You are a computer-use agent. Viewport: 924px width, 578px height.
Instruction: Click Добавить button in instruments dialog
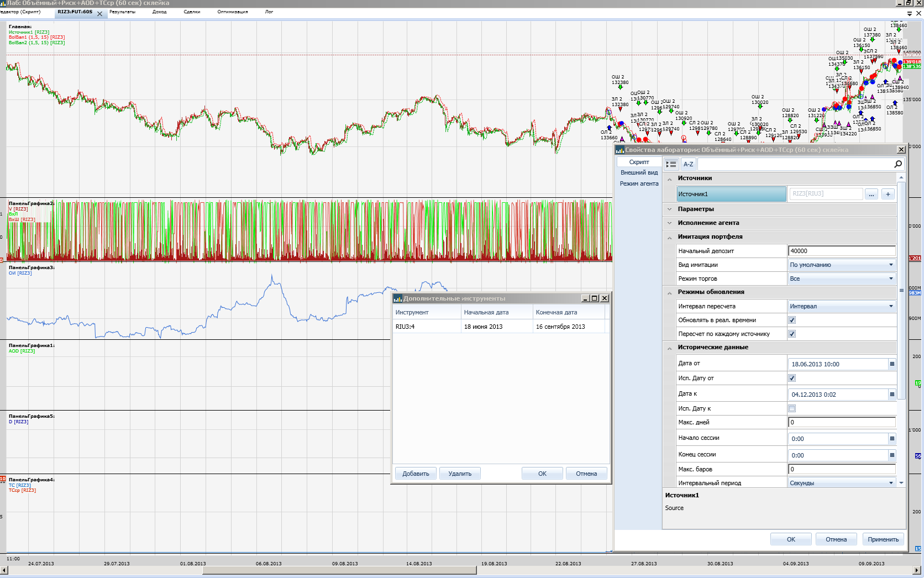point(416,474)
